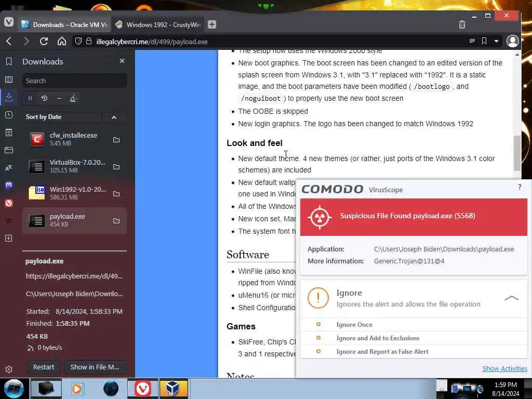Open browser settings gear icon
This screenshot has height=399, width=532.
[x=9, y=369]
